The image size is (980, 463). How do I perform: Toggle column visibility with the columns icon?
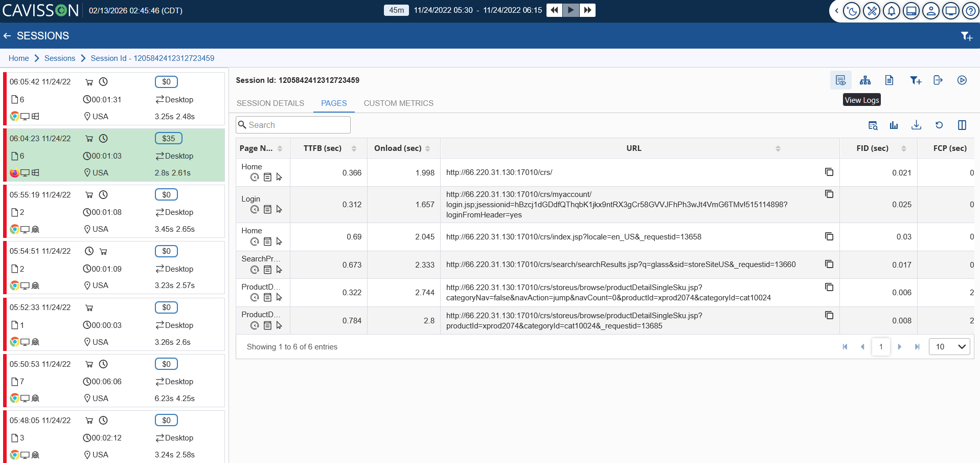[962, 125]
